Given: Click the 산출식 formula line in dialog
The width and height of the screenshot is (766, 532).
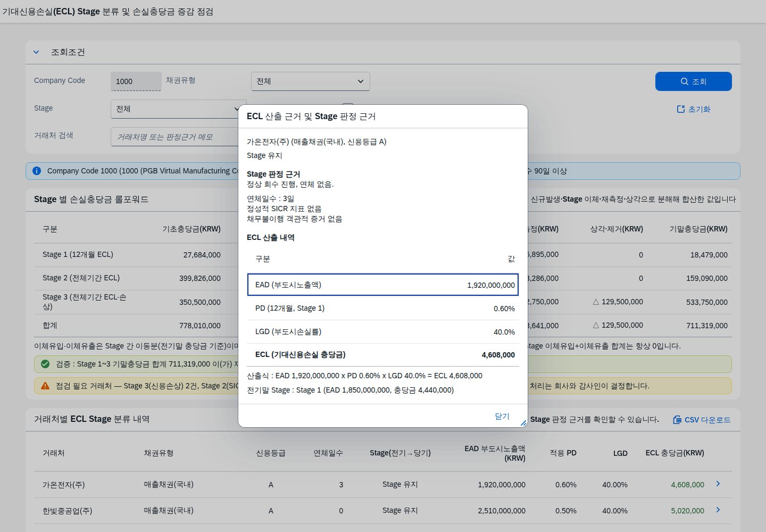Looking at the screenshot, I should (x=364, y=376).
